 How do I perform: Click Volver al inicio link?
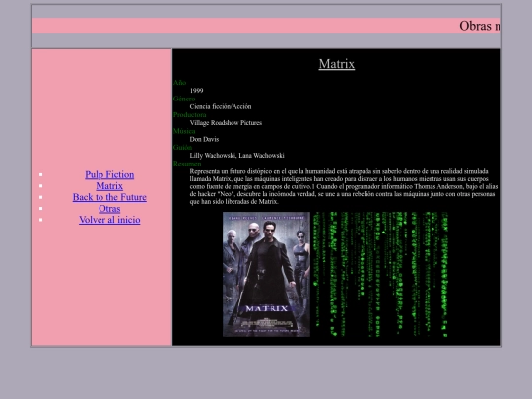click(109, 220)
